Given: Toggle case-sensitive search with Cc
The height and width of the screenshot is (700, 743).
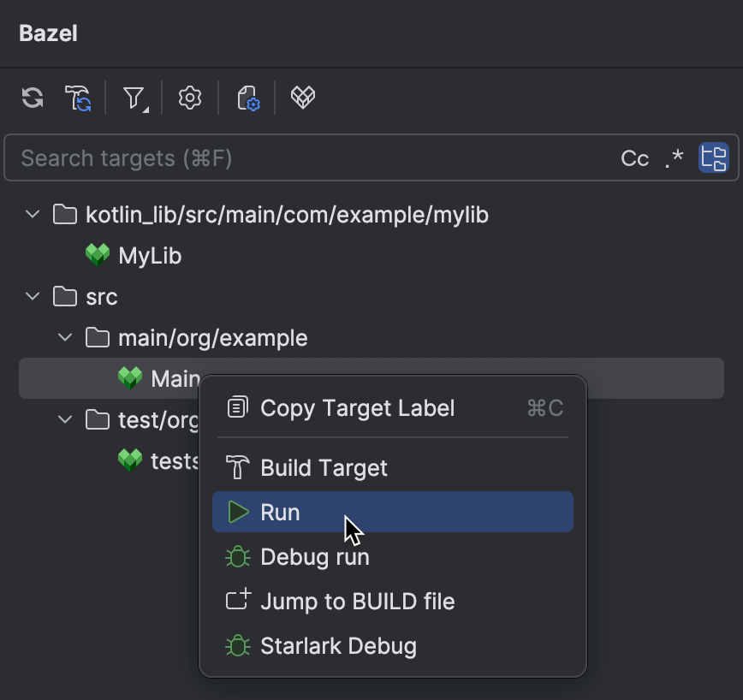Looking at the screenshot, I should [634, 157].
